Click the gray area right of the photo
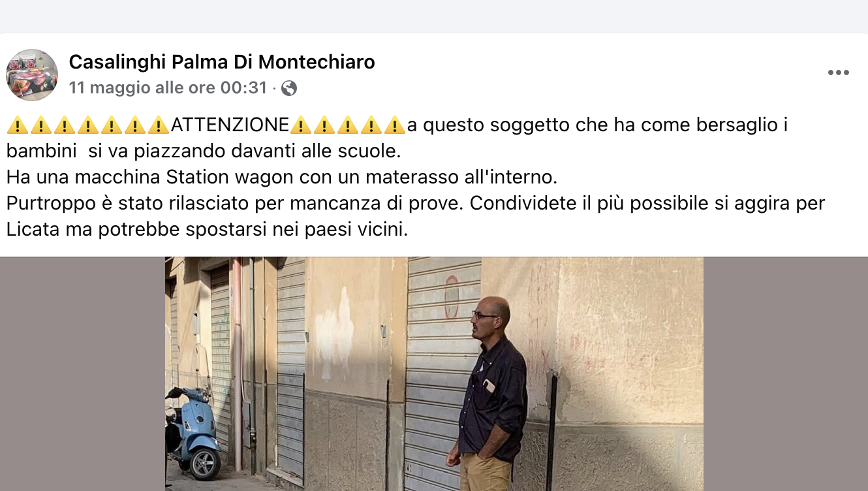 pyautogui.click(x=786, y=373)
